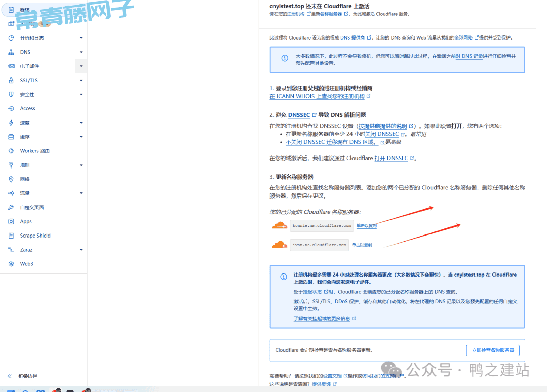
Task: Click the Caching drive icon
Action: pos(11,137)
